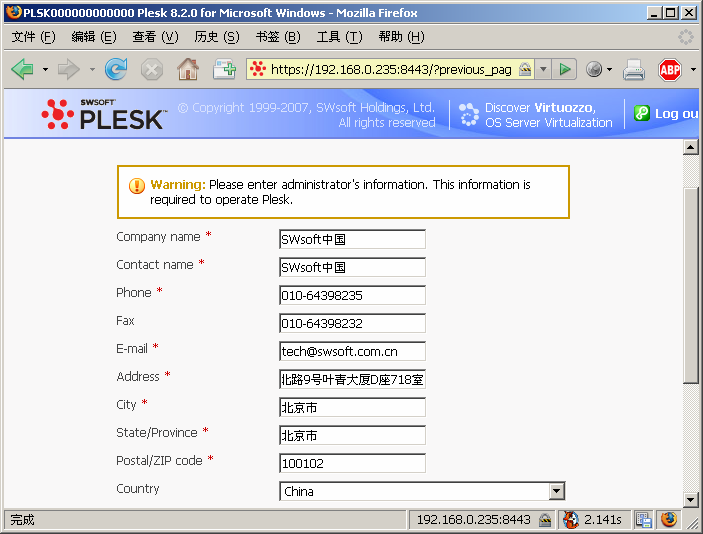Image resolution: width=703 pixels, height=534 pixels.
Task: Print the page with the printer icon
Action: [634, 70]
